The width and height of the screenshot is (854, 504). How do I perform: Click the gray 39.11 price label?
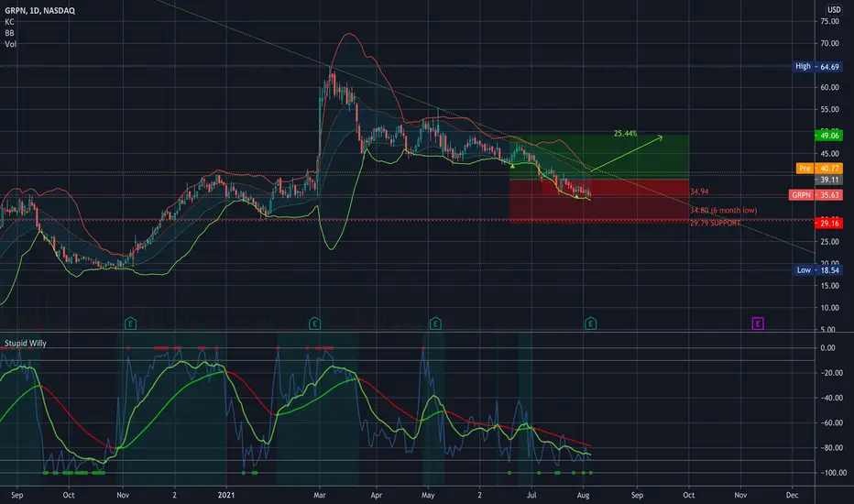[829, 180]
